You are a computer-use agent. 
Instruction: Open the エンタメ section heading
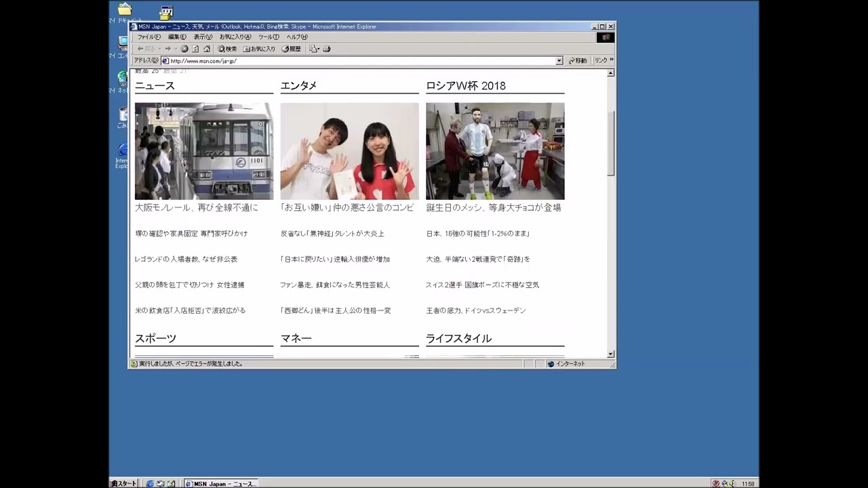pos(298,85)
